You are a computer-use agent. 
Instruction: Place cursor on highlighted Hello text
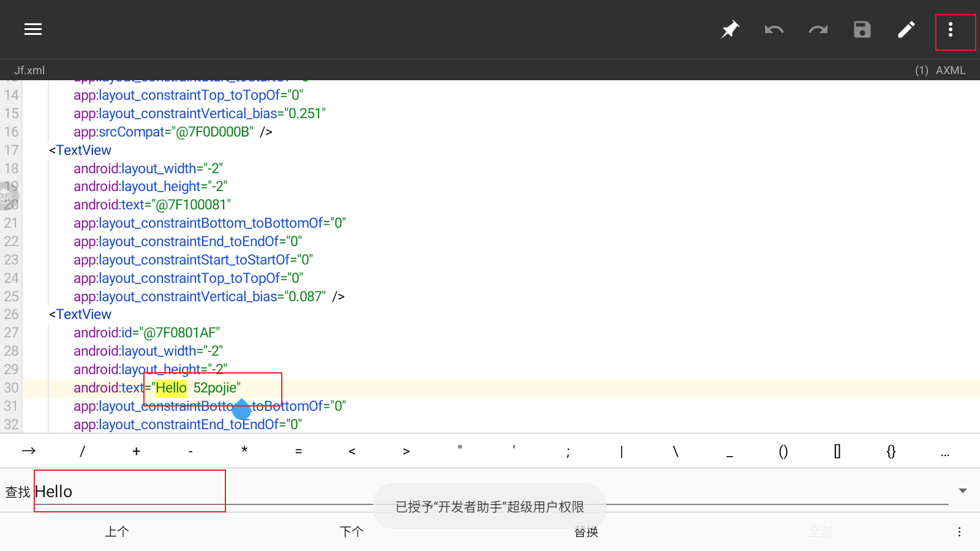[x=171, y=388]
